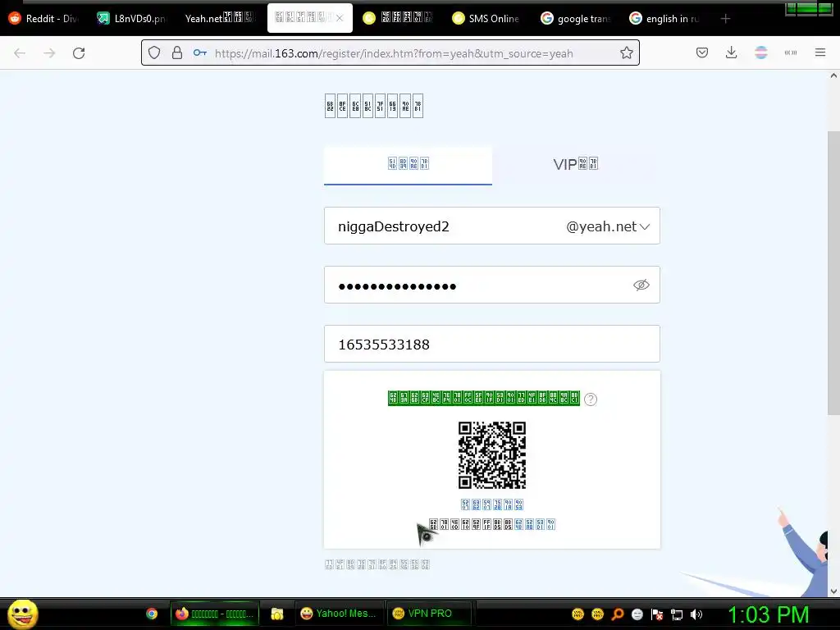Click the orange magnifier tray icon
840x630 pixels.
pyautogui.click(x=617, y=614)
